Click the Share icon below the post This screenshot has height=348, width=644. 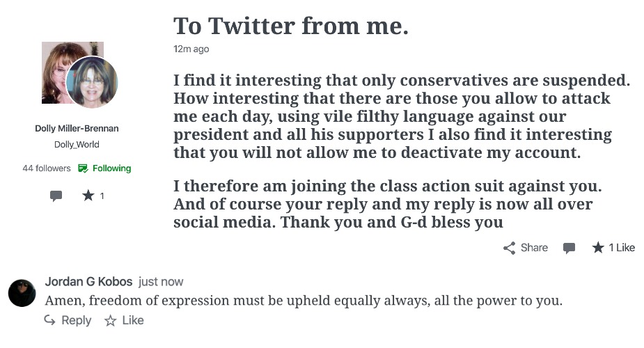pos(510,248)
